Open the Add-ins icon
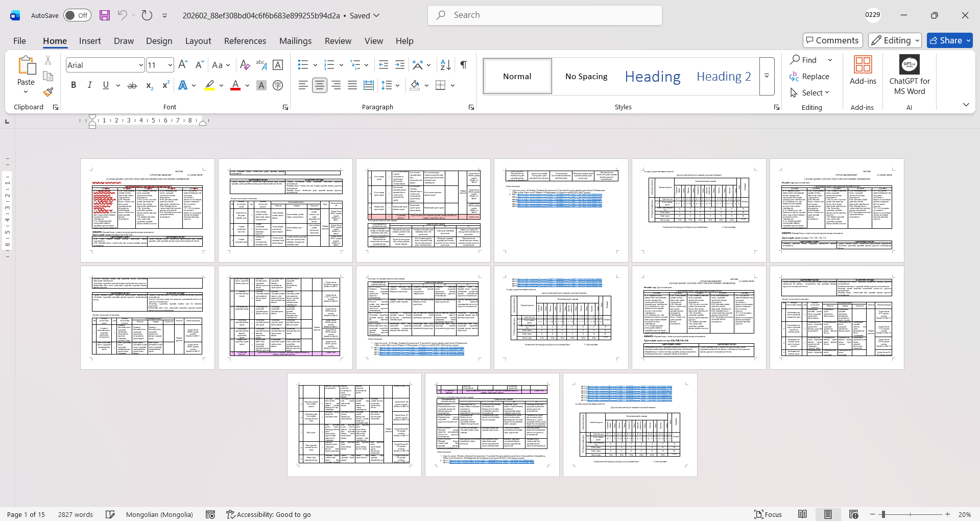 pyautogui.click(x=863, y=70)
